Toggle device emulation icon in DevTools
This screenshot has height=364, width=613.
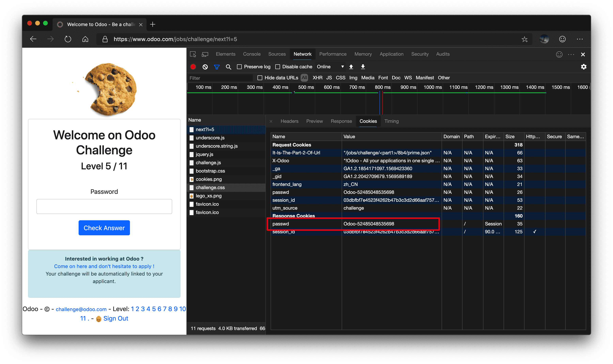coord(205,54)
